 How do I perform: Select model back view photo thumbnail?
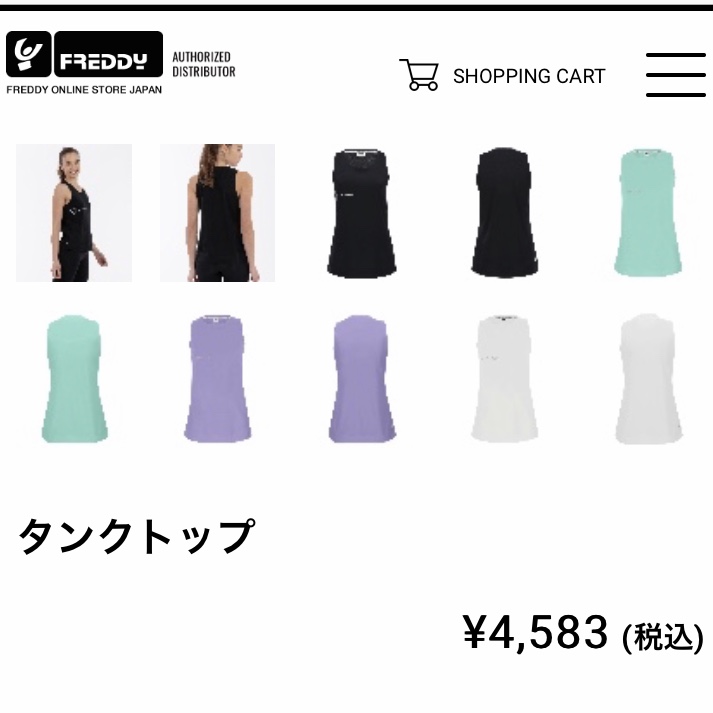pos(217,213)
